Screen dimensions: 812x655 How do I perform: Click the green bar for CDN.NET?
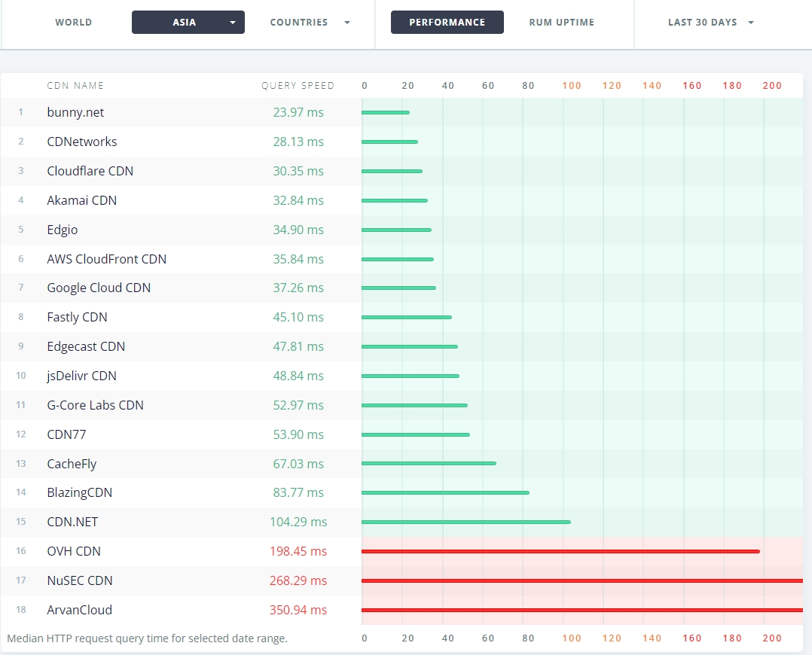[466, 522]
